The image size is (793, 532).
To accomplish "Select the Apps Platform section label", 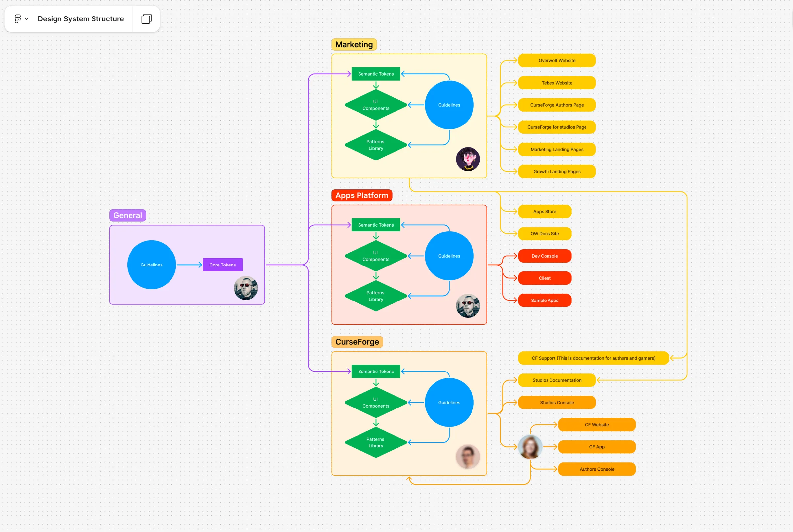I will pyautogui.click(x=362, y=195).
